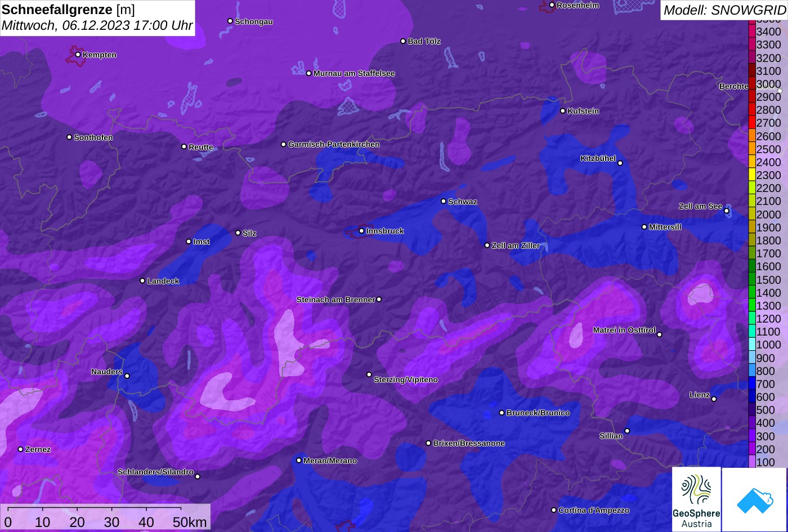Click the Murnau am Staffelsee label
Viewport: 788px width, 532px height.
[x=354, y=73]
